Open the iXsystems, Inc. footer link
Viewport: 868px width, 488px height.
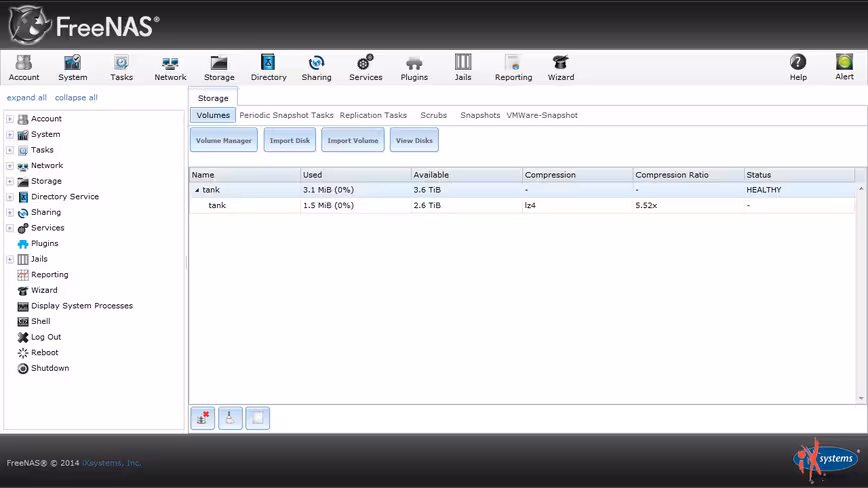coord(111,463)
